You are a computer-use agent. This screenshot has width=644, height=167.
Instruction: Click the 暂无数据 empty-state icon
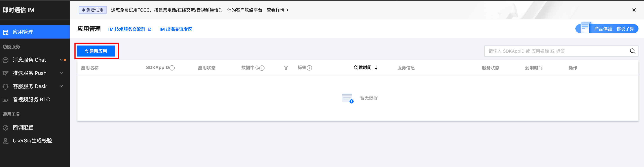347,98
